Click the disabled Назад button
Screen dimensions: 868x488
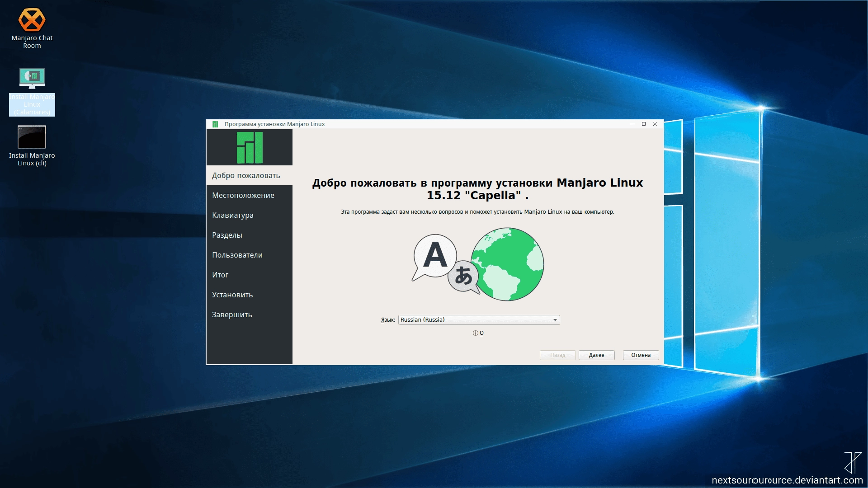(557, 355)
